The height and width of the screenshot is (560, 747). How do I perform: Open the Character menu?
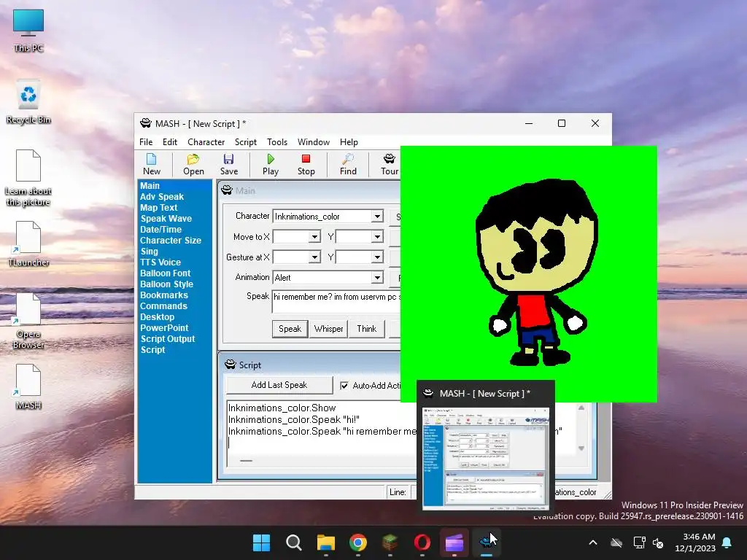pos(206,142)
